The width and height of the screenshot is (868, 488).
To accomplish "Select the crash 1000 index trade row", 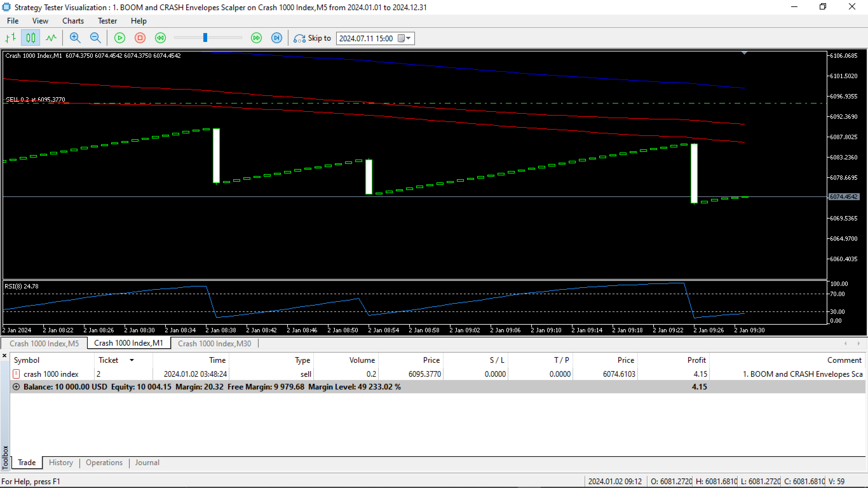I will click(438, 374).
